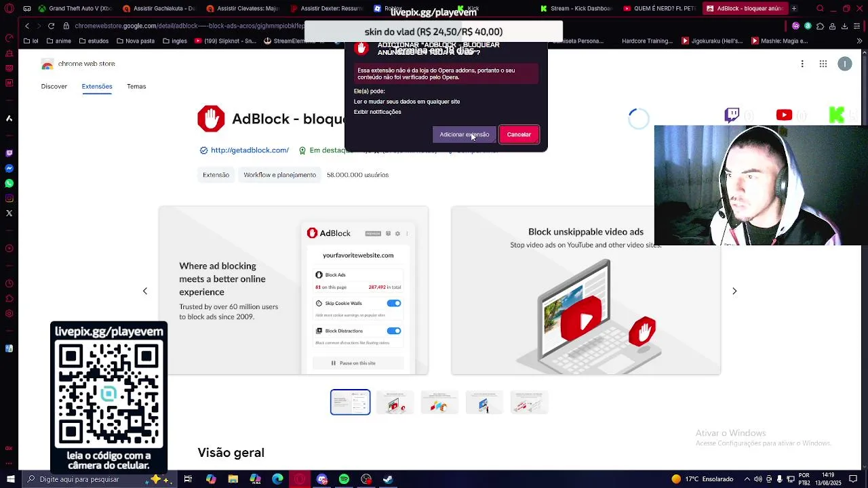Reload the current page

(x=51, y=26)
